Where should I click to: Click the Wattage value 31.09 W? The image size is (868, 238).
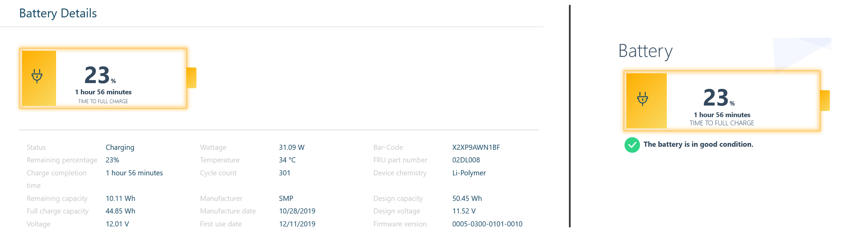tap(292, 147)
